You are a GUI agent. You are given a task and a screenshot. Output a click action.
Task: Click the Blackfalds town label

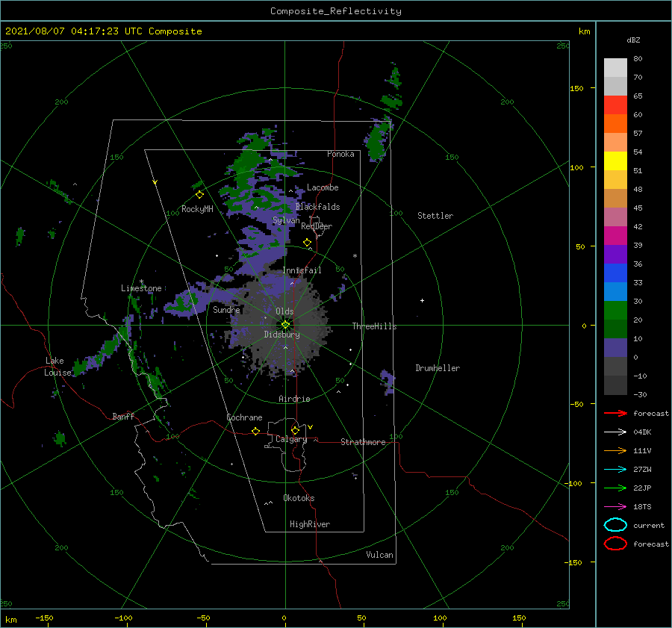point(317,207)
